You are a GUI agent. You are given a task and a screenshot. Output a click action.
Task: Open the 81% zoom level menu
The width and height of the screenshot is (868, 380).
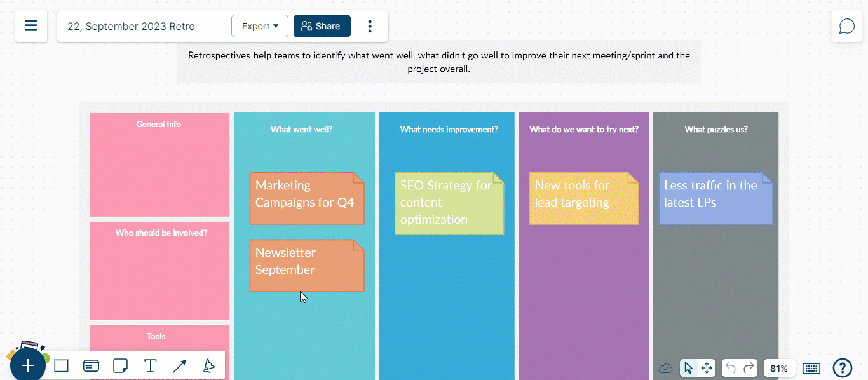tap(779, 368)
